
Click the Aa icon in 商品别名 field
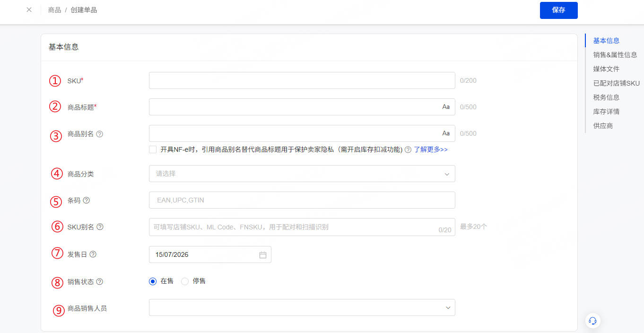pos(446,133)
